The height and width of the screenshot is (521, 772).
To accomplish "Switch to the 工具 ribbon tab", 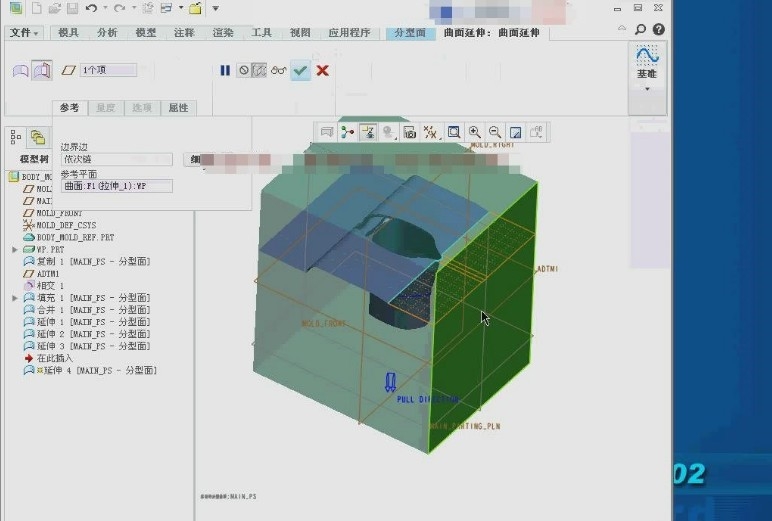I will click(x=261, y=33).
